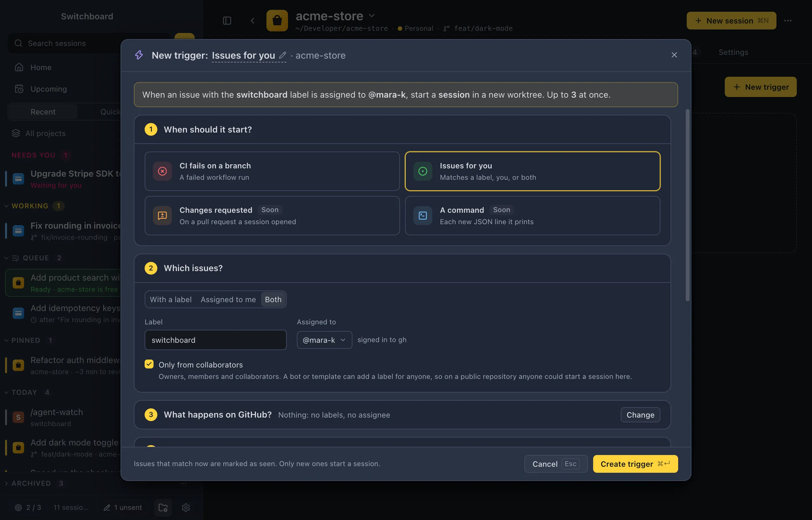Screen dimensions: 812x520
Task: Click the All projects layers icon
Action: 16,133
